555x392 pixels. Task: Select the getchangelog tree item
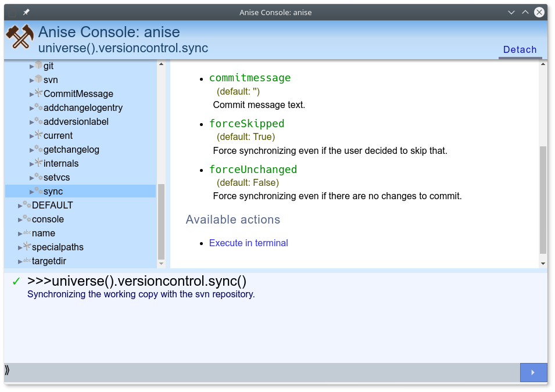click(71, 150)
